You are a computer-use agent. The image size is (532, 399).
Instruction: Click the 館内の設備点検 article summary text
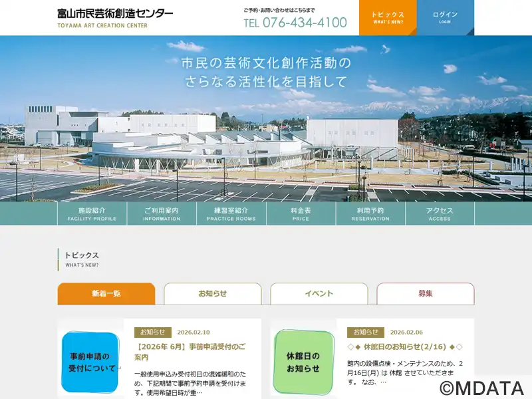coord(405,372)
